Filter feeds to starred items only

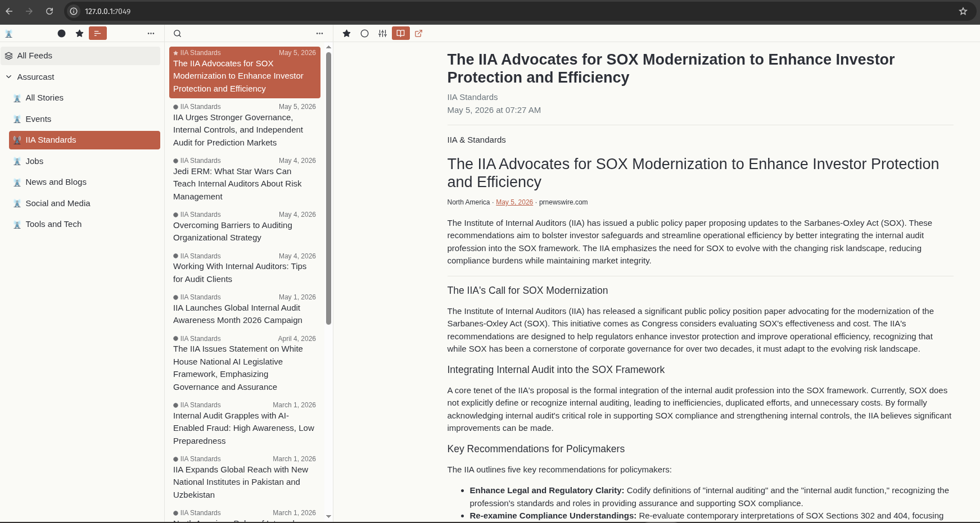coord(80,34)
